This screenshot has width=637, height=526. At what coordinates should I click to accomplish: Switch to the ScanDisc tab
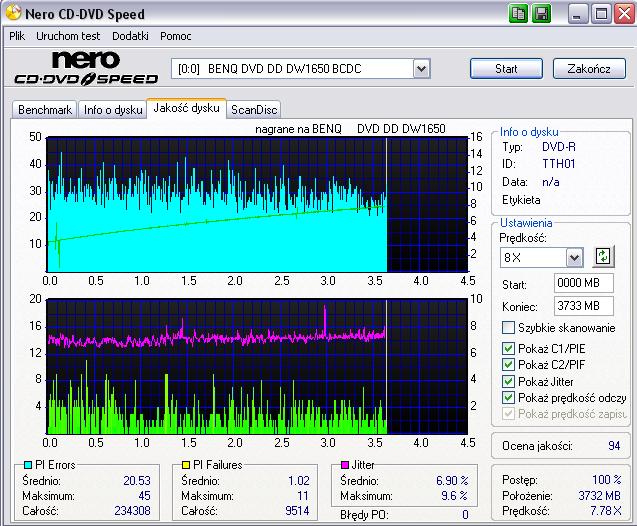pyautogui.click(x=254, y=110)
